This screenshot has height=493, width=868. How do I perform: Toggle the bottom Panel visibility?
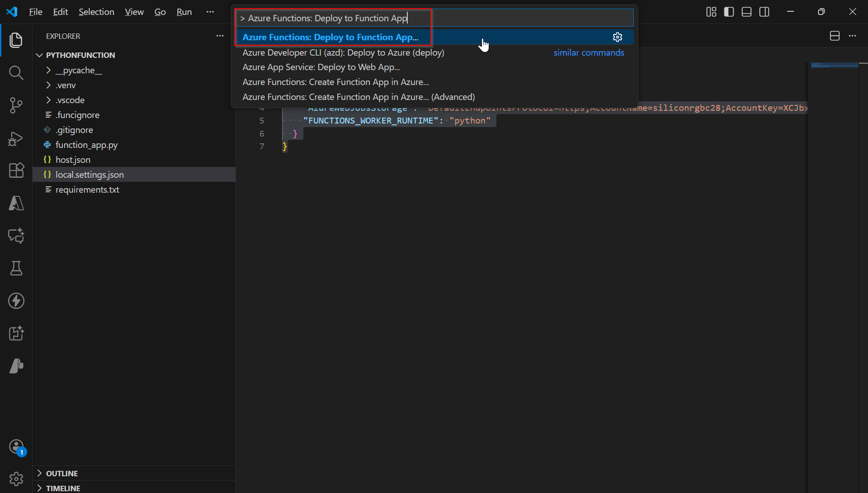pos(747,12)
